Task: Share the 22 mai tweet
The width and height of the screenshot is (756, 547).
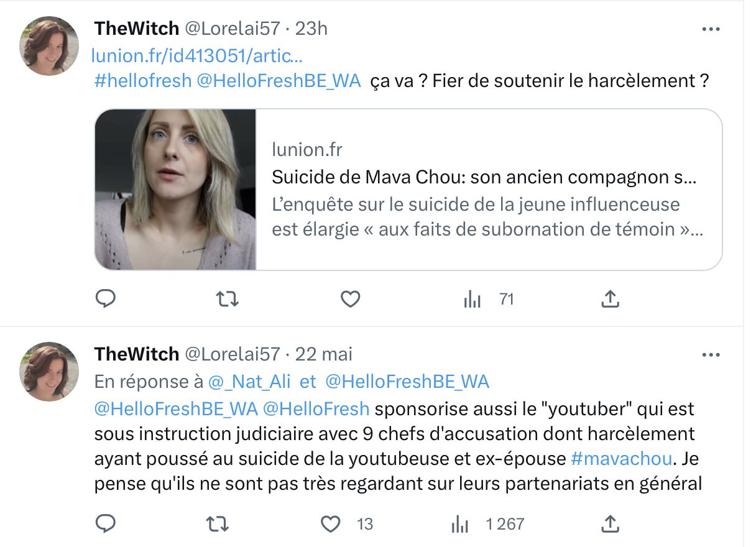Action: tap(611, 524)
